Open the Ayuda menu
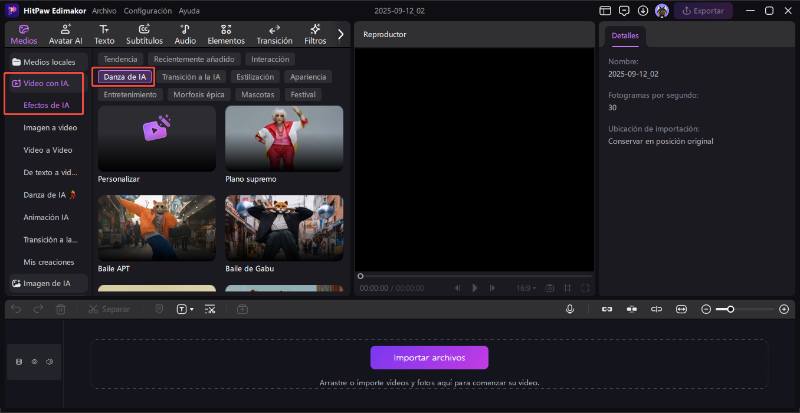The height and width of the screenshot is (413, 800). click(x=189, y=11)
